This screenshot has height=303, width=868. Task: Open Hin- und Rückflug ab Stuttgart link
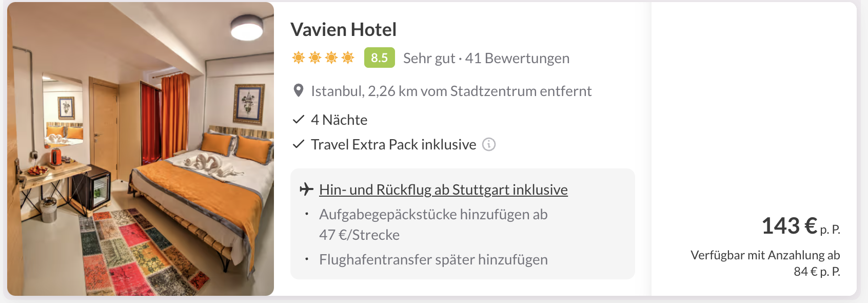click(x=443, y=190)
